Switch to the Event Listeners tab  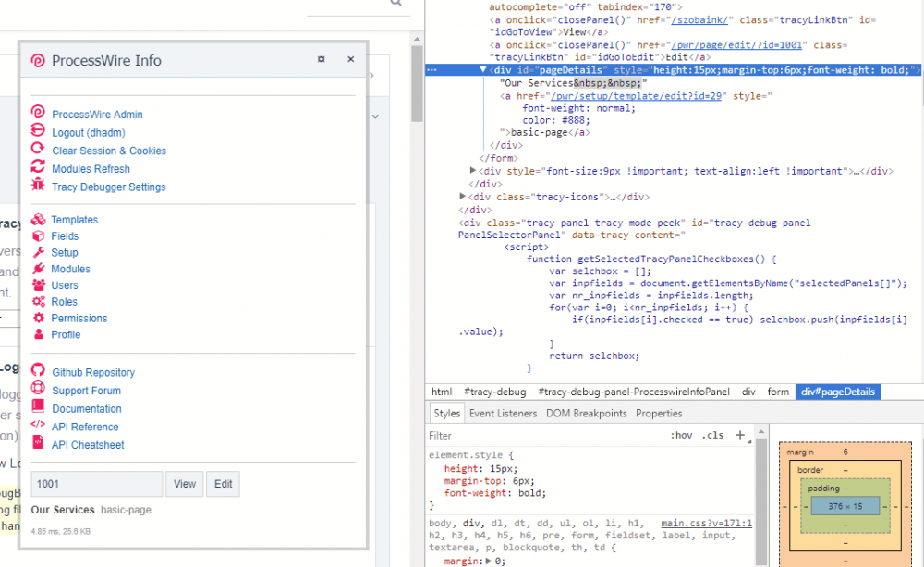(504, 414)
